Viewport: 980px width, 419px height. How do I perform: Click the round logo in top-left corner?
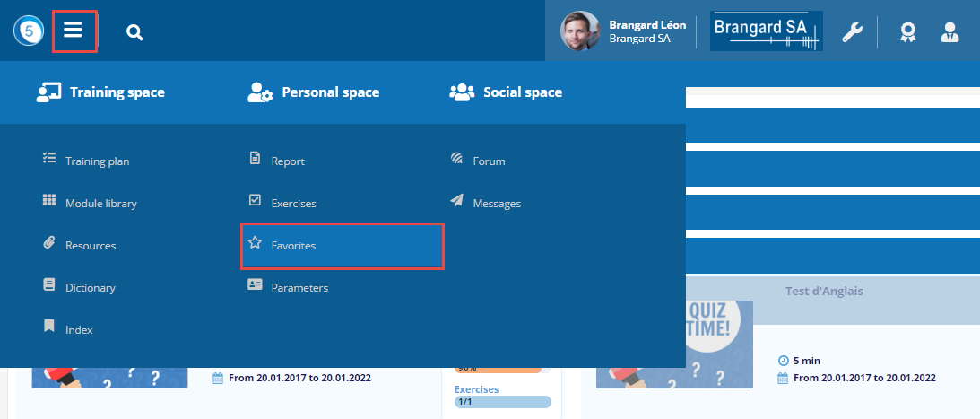click(x=28, y=31)
